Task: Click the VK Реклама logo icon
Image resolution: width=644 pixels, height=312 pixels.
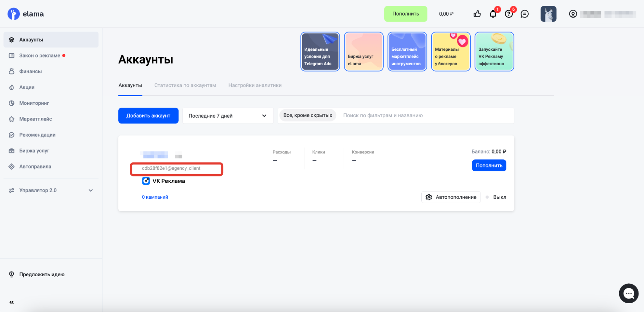Action: tap(146, 181)
